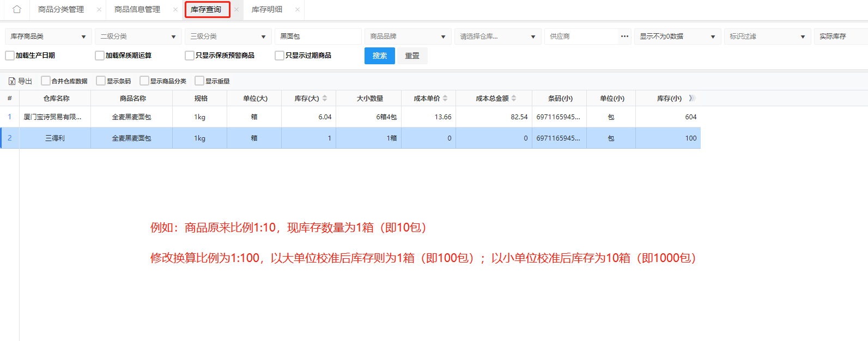Switch to 库存明细 tab
This screenshot has height=341, width=868.
coord(267,9)
